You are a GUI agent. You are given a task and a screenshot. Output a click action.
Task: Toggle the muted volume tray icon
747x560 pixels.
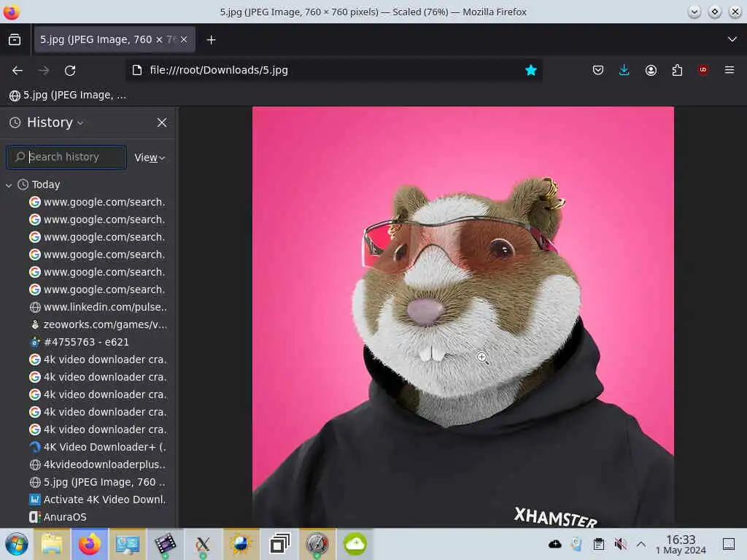coord(620,544)
